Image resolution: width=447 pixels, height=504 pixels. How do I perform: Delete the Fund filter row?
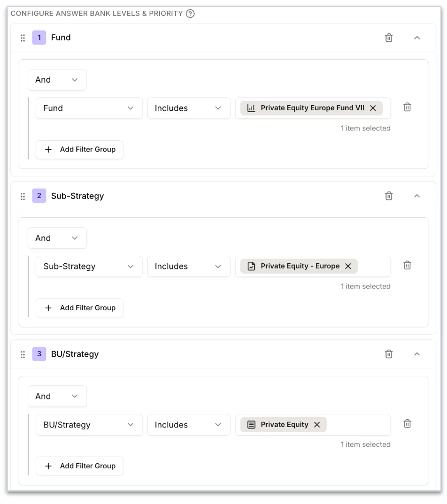pos(408,107)
